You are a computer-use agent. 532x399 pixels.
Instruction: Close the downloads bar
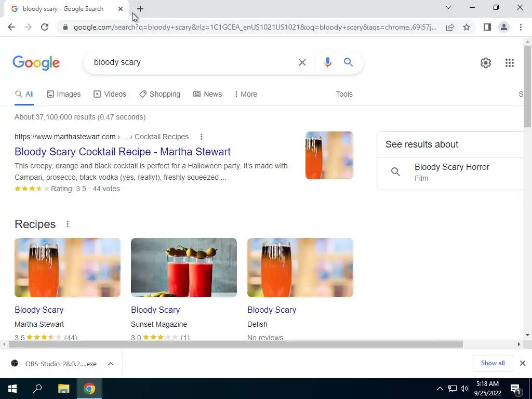(523, 363)
